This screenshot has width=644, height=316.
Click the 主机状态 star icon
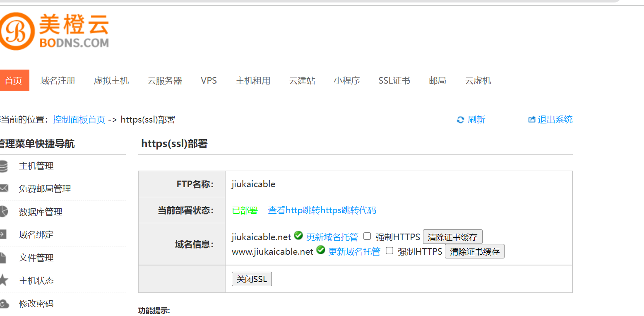(3, 280)
